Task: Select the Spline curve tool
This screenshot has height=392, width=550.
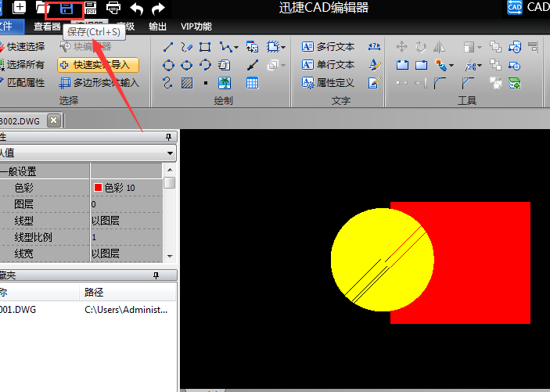Action: point(167,83)
